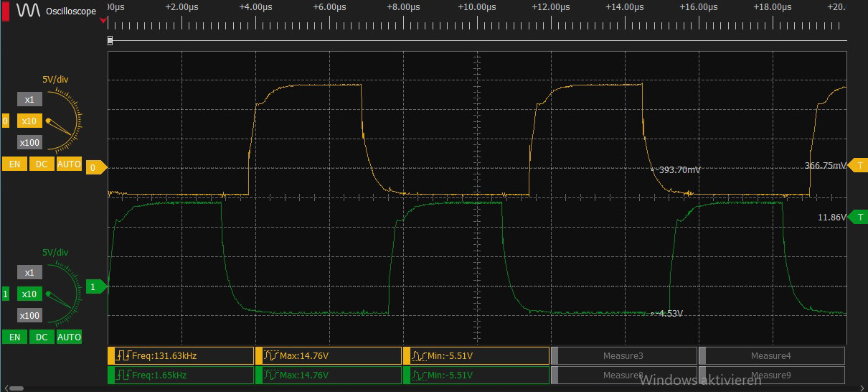The width and height of the screenshot is (868, 392).
Task: Select the yellow channel 0 position marker
Action: (x=96, y=168)
